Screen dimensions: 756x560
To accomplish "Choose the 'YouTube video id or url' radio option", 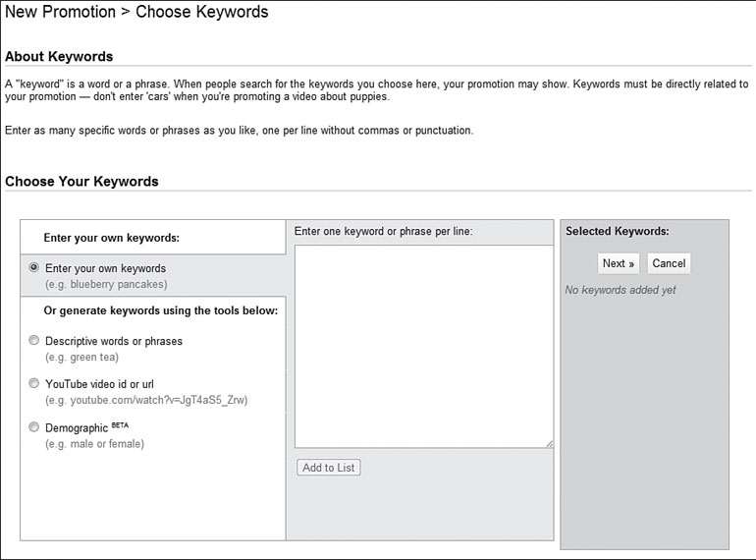I will pos(33,383).
